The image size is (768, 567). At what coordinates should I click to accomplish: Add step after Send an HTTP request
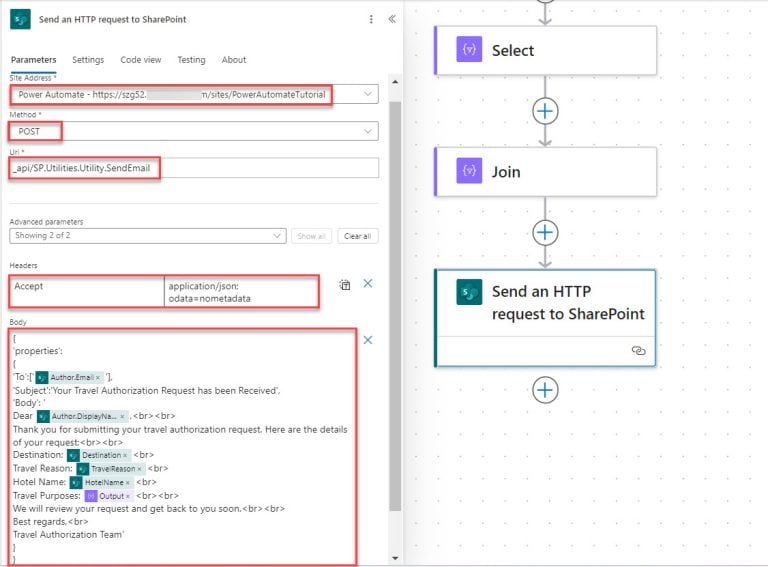coord(545,390)
